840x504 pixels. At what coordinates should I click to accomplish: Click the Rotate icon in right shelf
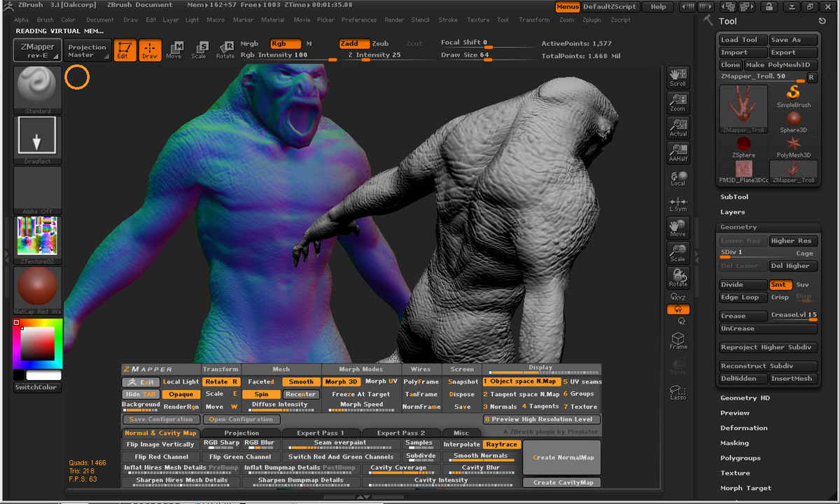678,278
